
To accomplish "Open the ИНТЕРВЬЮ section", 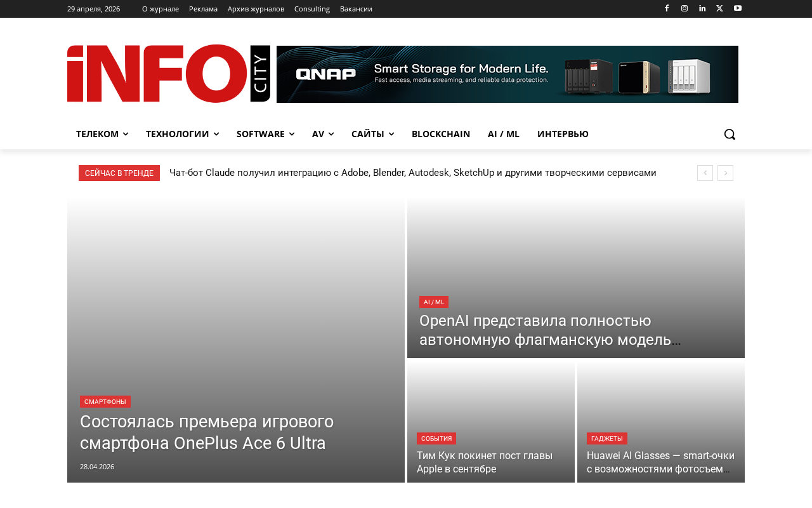I will tap(563, 134).
